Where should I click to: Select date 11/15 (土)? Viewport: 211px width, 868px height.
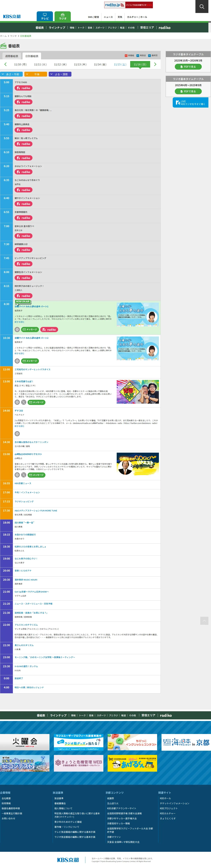point(120,64)
